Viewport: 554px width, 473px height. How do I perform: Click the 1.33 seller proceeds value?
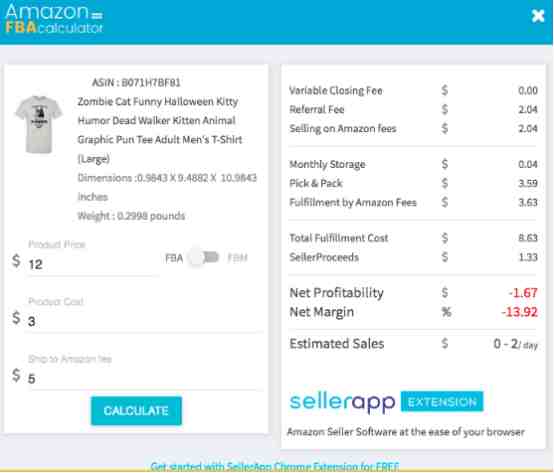click(528, 257)
